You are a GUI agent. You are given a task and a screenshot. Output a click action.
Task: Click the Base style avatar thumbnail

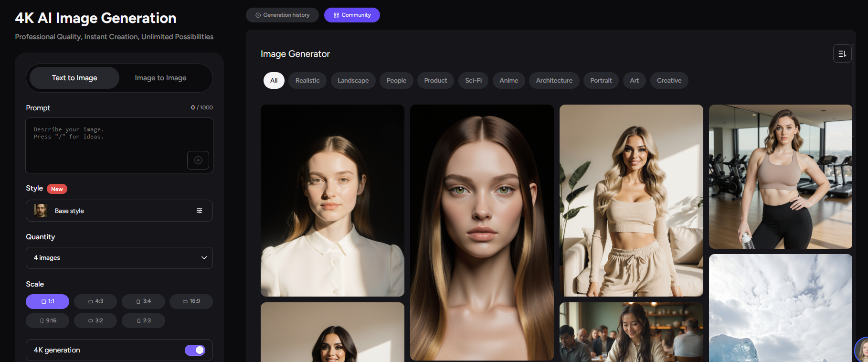pyautogui.click(x=41, y=211)
